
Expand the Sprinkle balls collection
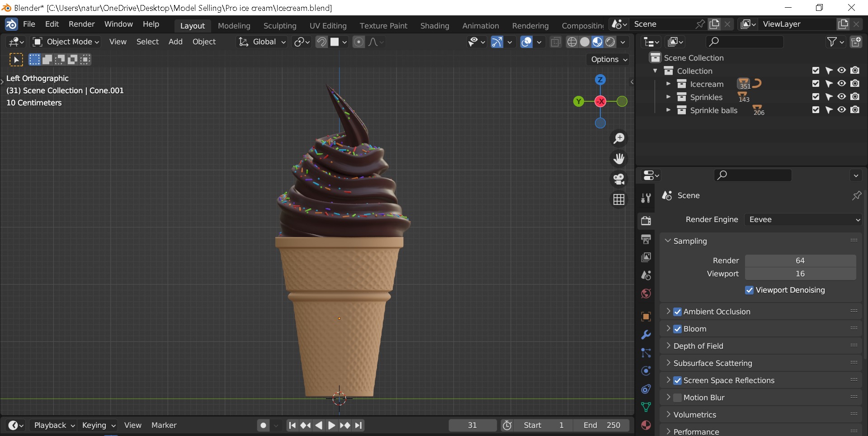click(x=668, y=110)
